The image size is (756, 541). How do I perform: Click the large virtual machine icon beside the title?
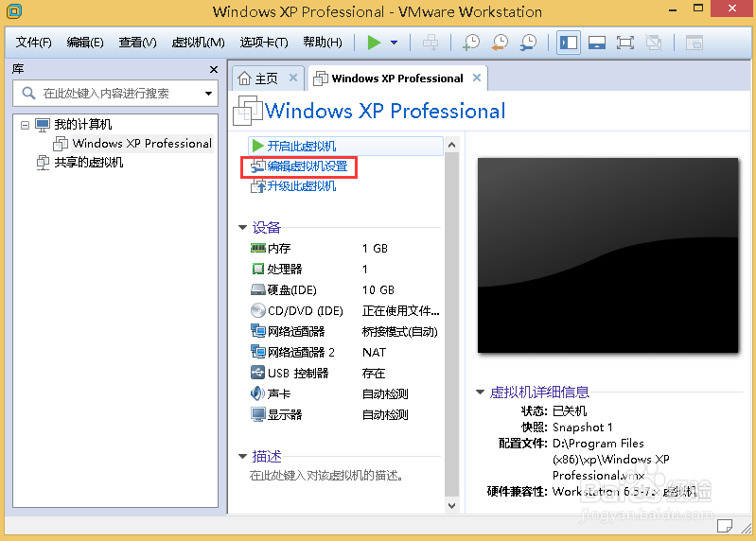click(x=248, y=111)
